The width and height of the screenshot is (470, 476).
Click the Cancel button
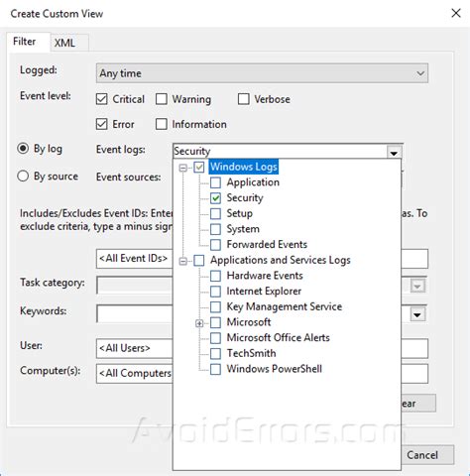click(x=427, y=455)
